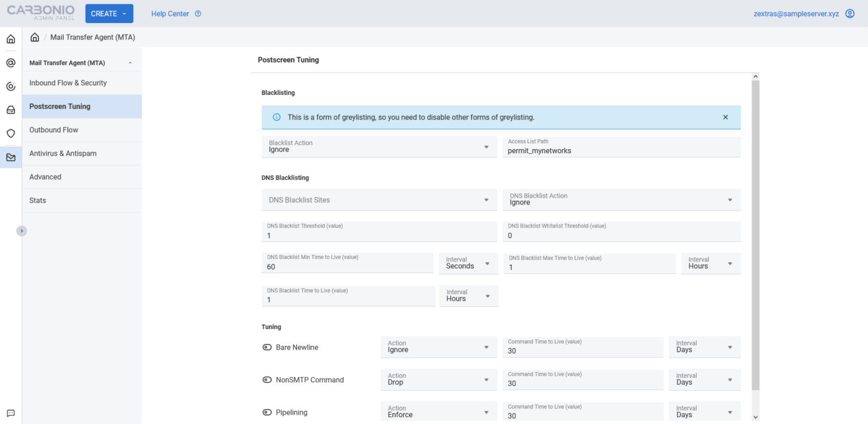Select the server storage icon in the sidebar
The height and width of the screenshot is (424, 868).
(10, 110)
